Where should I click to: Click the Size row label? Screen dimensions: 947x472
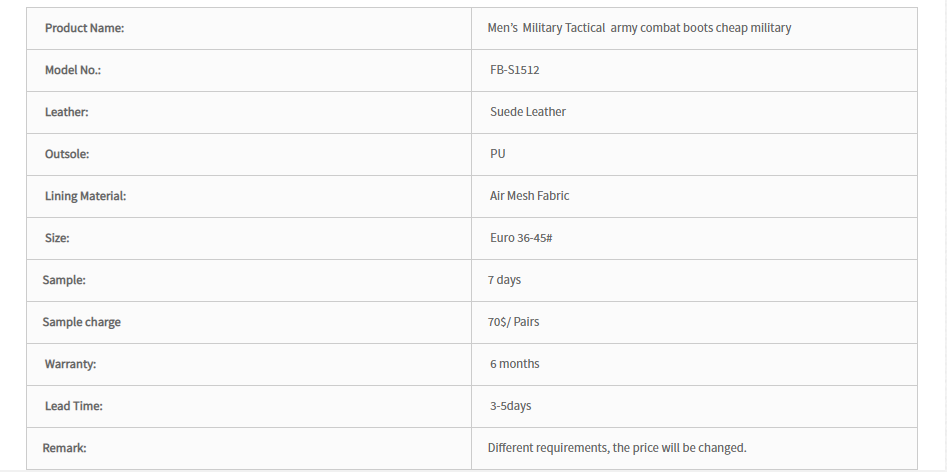pyautogui.click(x=57, y=238)
